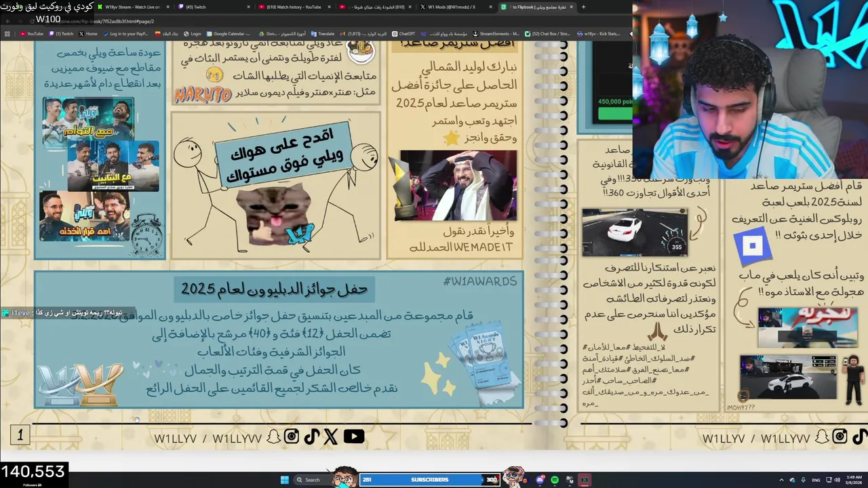
Task: Click the cat meme image
Action: (x=276, y=215)
